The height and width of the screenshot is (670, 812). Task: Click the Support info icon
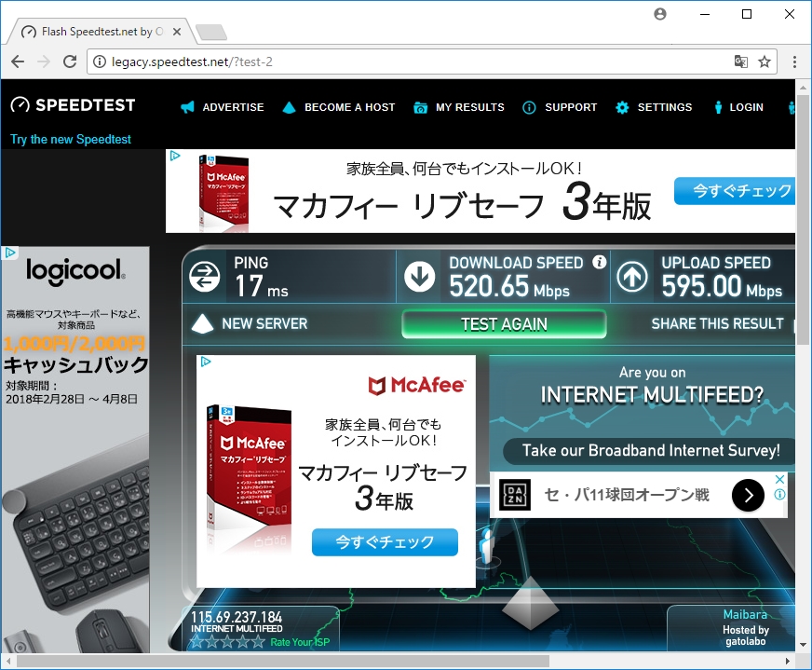(529, 107)
